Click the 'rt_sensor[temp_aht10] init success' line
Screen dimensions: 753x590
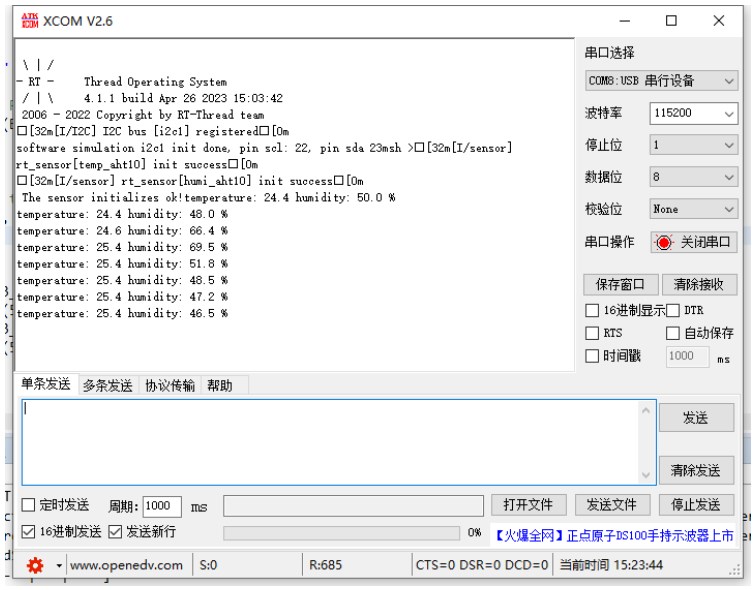click(137, 165)
